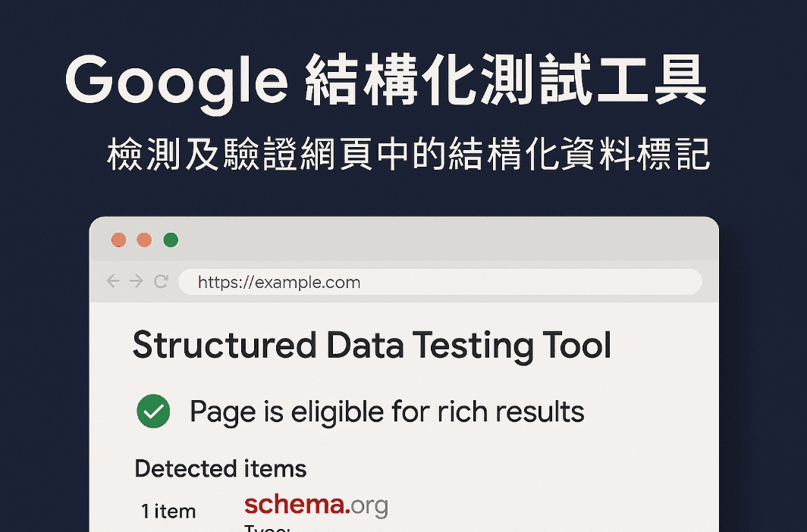The height and width of the screenshot is (532, 807).
Task: Click the grey '.org' part of the logo
Action: pos(369,506)
